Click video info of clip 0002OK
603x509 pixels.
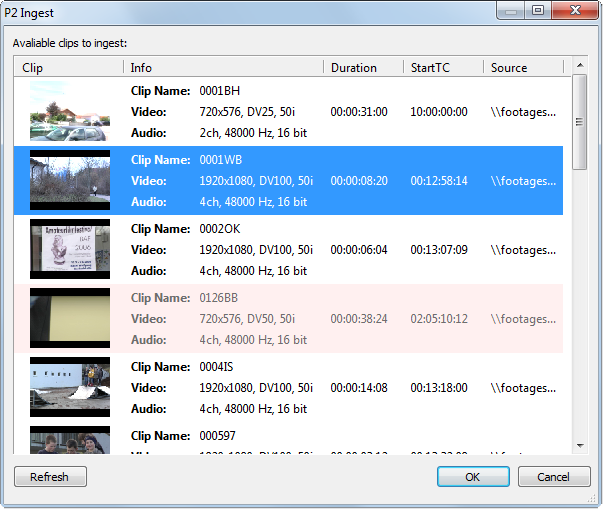pos(256,250)
